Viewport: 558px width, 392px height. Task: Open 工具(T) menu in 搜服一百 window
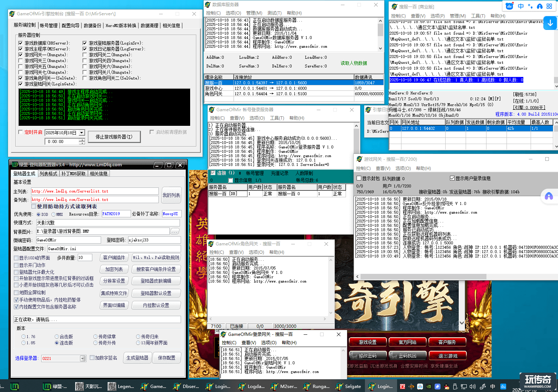click(478, 16)
